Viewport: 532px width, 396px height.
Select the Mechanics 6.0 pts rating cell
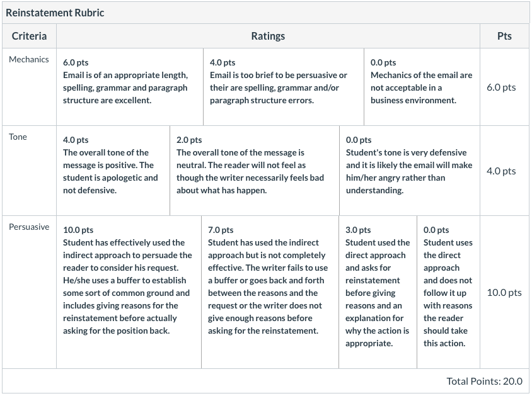click(130, 87)
